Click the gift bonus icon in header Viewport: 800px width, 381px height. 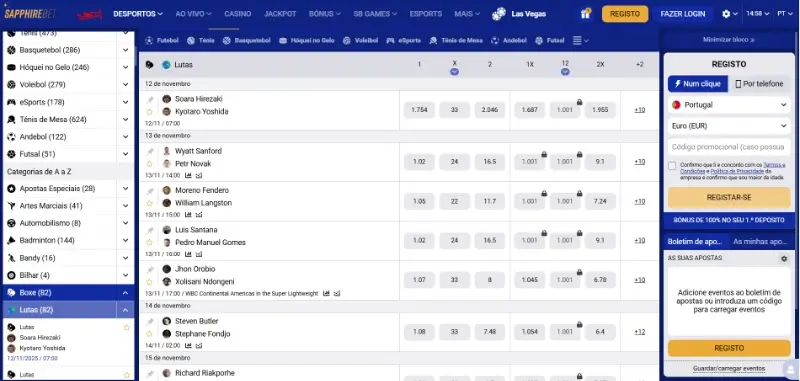pyautogui.click(x=585, y=14)
